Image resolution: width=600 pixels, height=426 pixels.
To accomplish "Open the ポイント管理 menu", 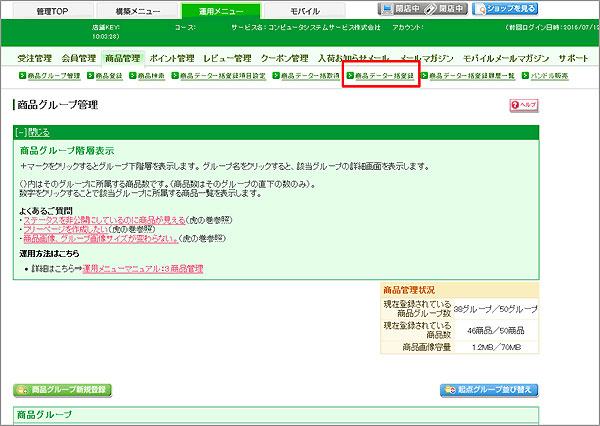I will click(x=172, y=59).
